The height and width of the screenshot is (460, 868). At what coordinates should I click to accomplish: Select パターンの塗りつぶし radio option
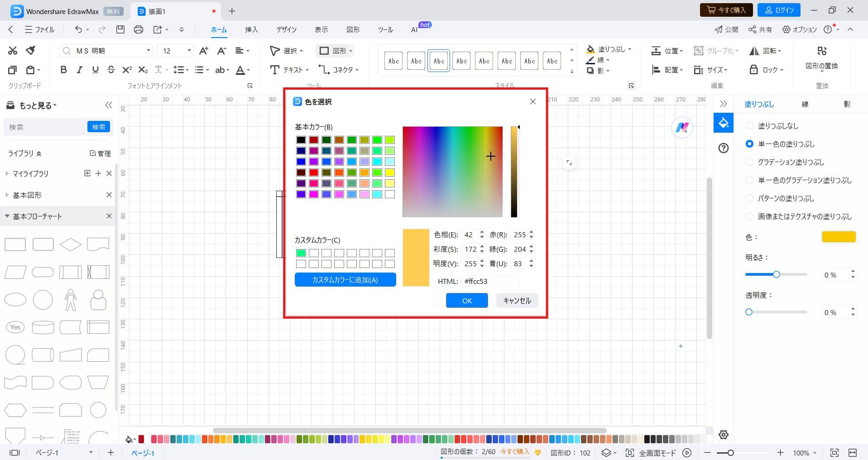point(749,198)
